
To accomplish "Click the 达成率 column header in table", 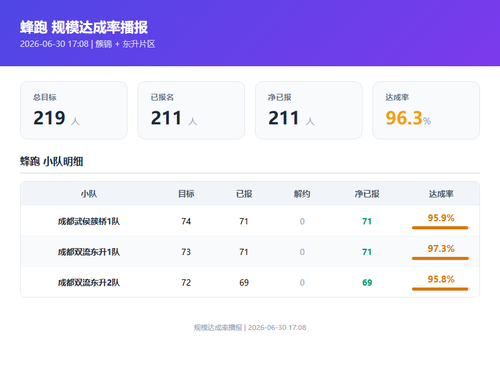I will pos(441,194).
